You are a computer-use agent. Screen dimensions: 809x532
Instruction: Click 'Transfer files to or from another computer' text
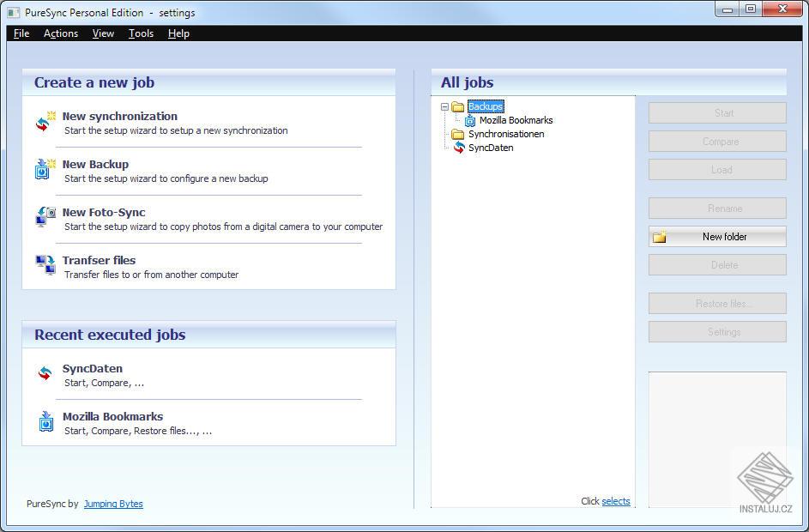click(151, 275)
